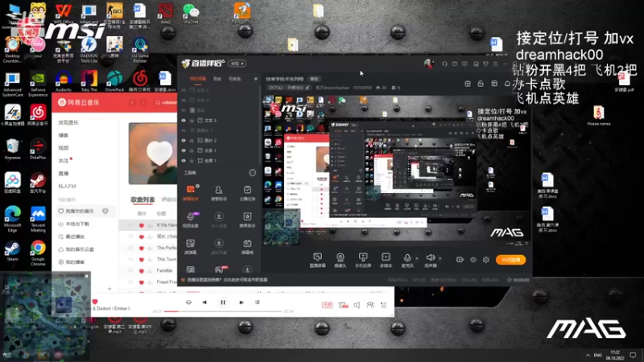Open the 主播任务 tool

click(x=247, y=192)
